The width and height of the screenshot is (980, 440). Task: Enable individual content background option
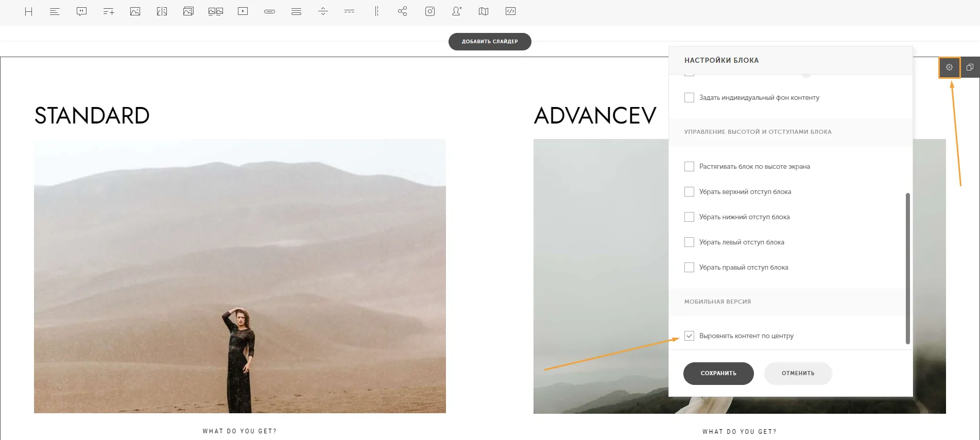coord(689,98)
